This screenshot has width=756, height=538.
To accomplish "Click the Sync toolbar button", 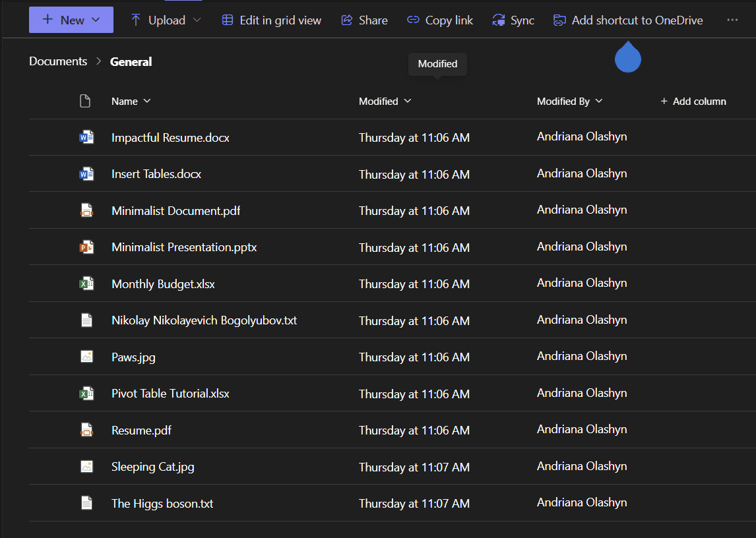I will [513, 20].
